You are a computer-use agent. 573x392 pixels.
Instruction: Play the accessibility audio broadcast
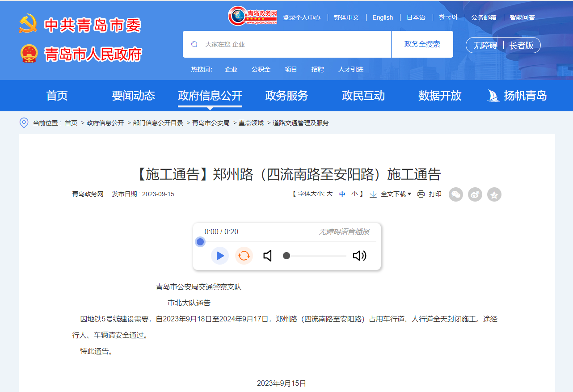tap(219, 256)
